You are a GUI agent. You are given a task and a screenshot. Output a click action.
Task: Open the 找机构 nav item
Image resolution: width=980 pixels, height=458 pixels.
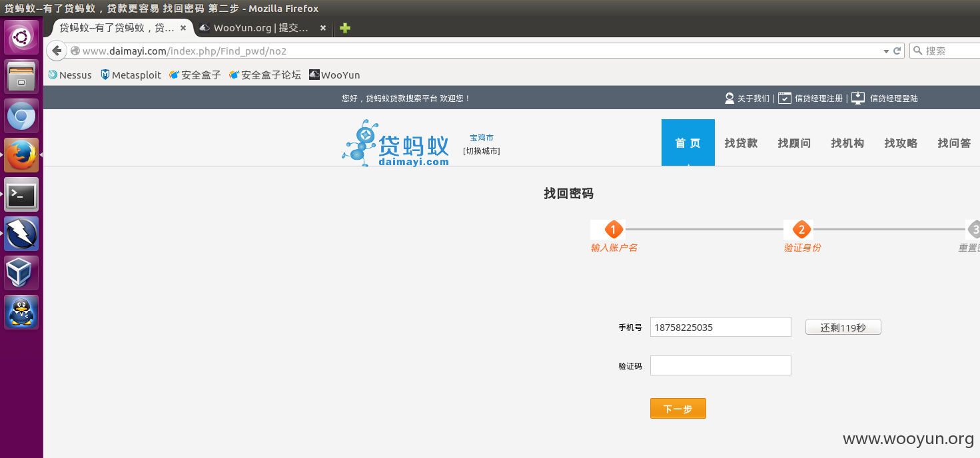click(x=848, y=143)
